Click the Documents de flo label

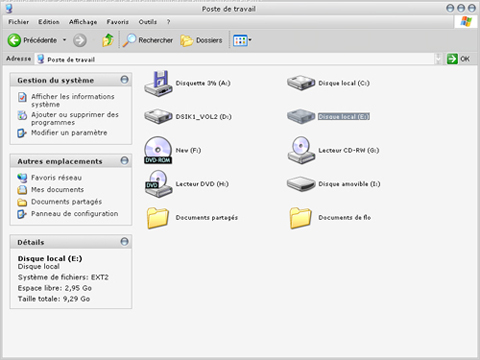pos(345,218)
